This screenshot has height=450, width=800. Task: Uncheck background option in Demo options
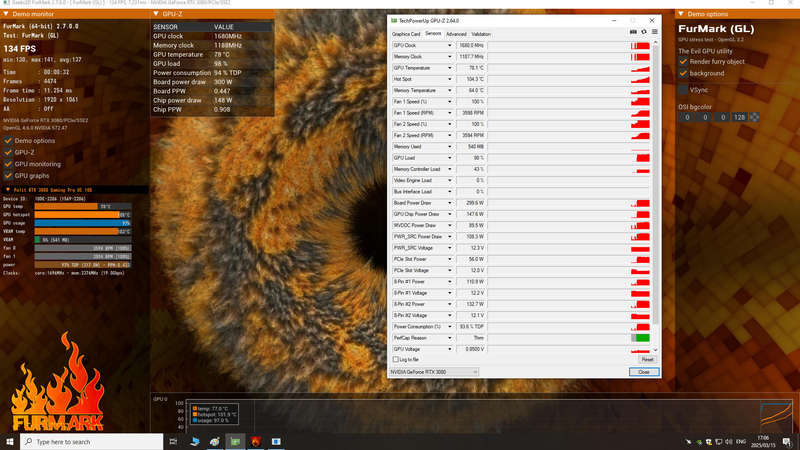[683, 73]
